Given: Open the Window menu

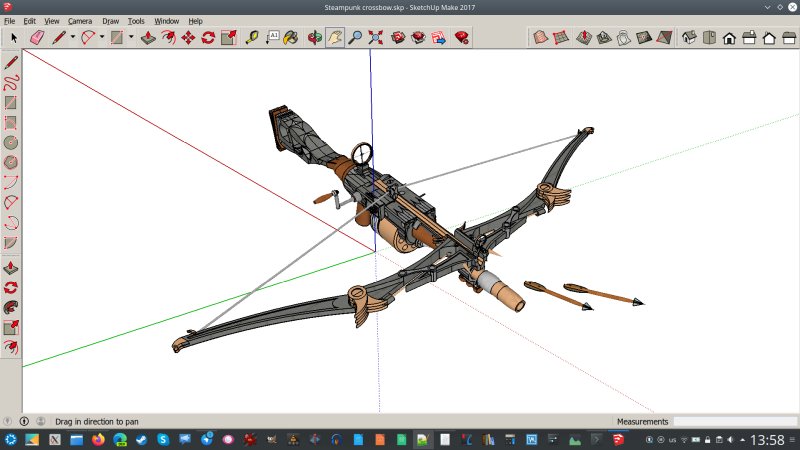Looking at the screenshot, I should tap(167, 20).
